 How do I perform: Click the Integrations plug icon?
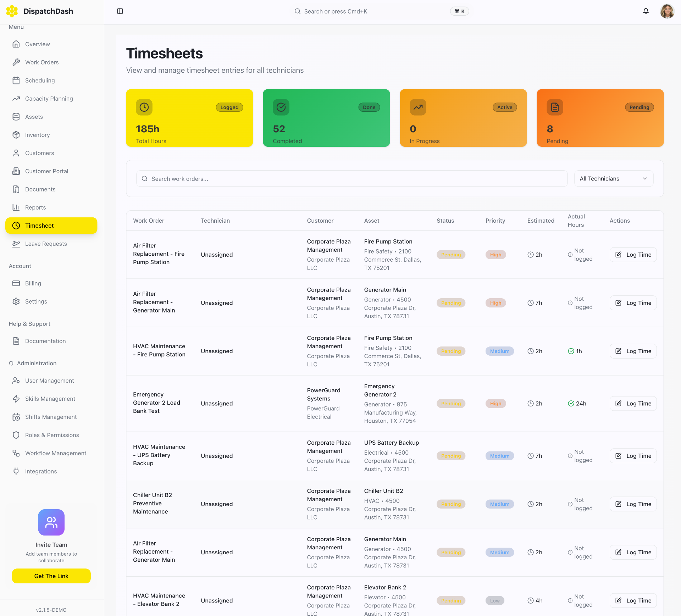click(x=16, y=471)
